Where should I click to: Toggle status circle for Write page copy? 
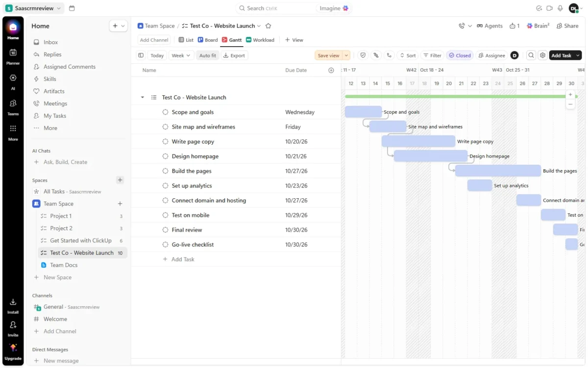(x=166, y=141)
